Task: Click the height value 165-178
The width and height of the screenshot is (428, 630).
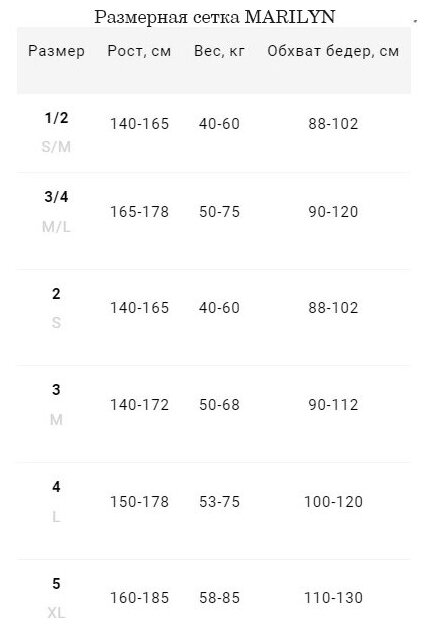Action: coord(139,212)
